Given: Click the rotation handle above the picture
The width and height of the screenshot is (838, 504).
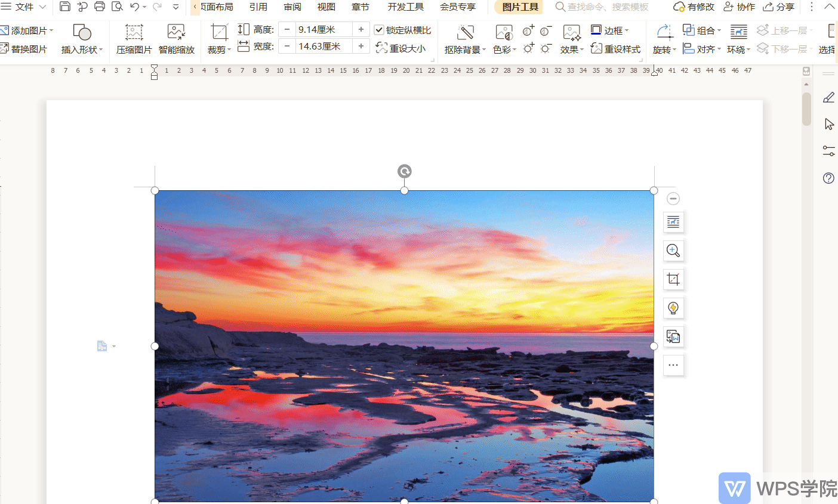Looking at the screenshot, I should (x=405, y=172).
